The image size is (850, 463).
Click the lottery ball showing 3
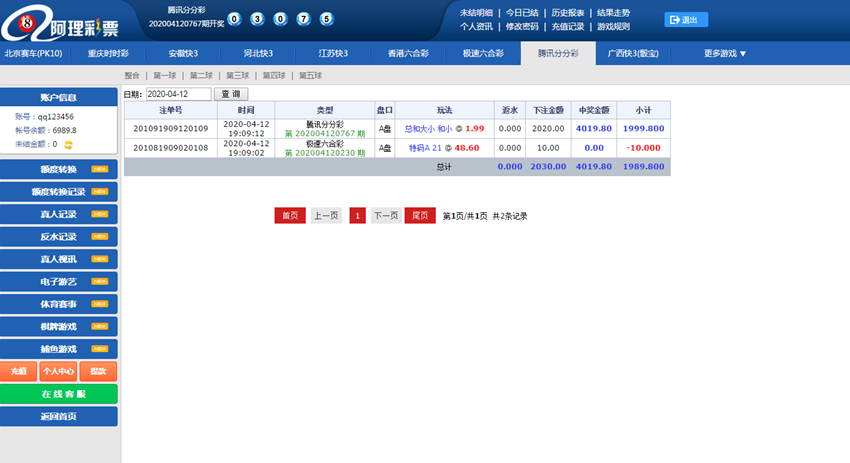click(257, 19)
